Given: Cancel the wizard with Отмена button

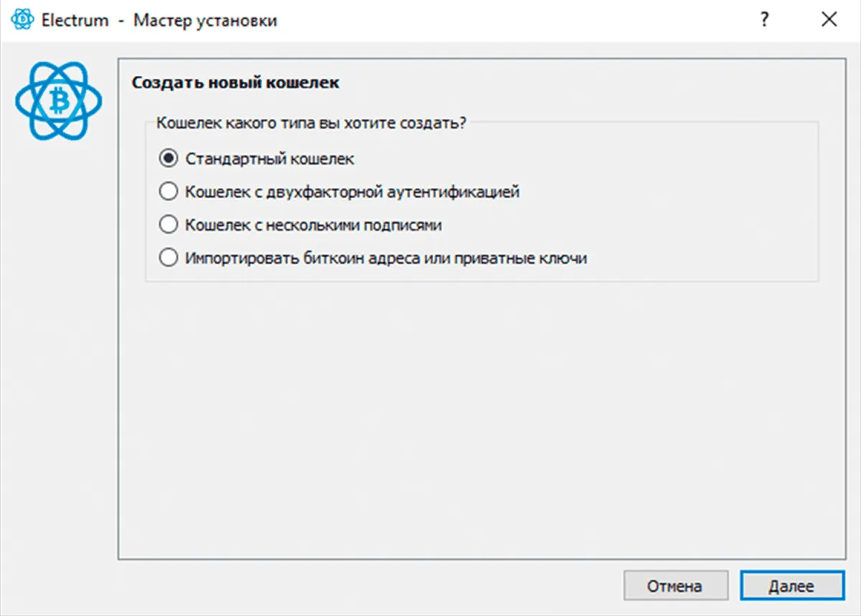Looking at the screenshot, I should pyautogui.click(x=675, y=586).
